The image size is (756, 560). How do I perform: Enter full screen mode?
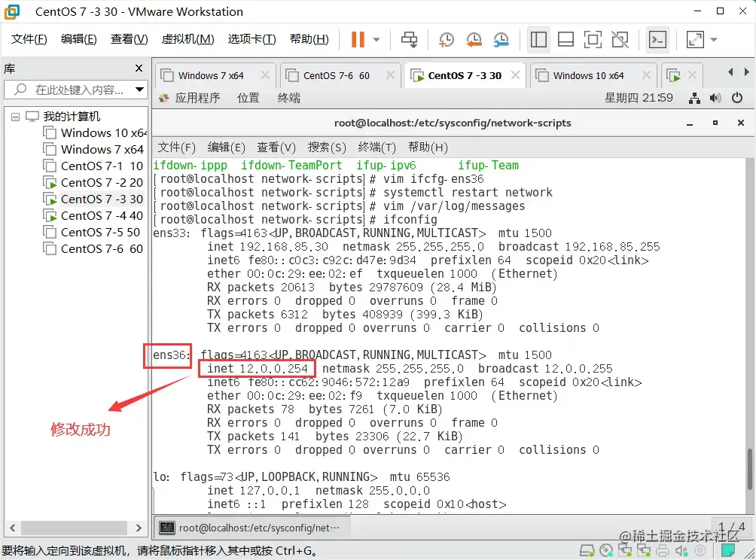click(x=593, y=40)
